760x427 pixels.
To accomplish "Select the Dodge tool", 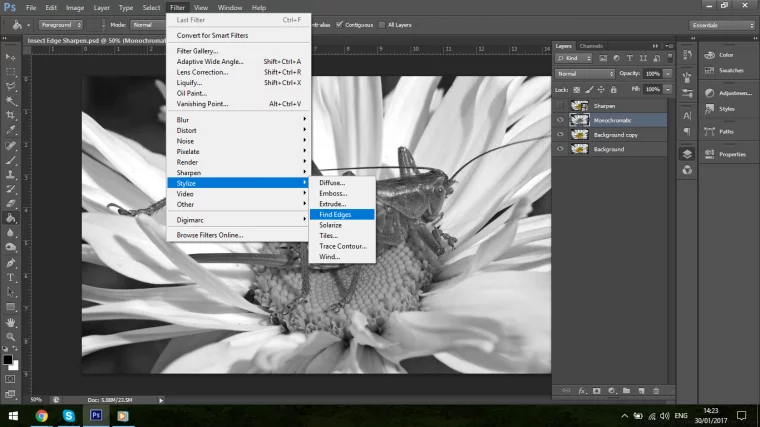I will pos(10,247).
